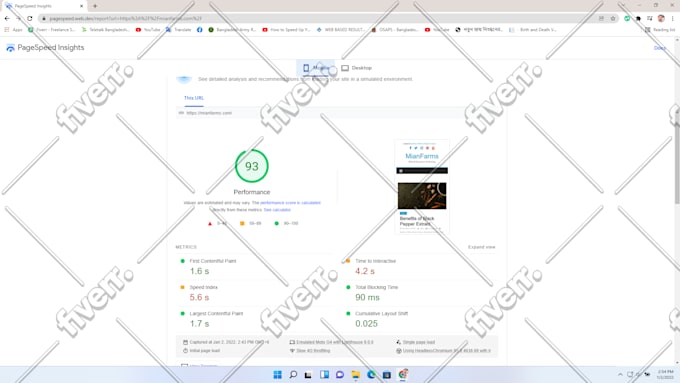
Task: Click the padlock icon in address bar
Action: click(x=44, y=19)
